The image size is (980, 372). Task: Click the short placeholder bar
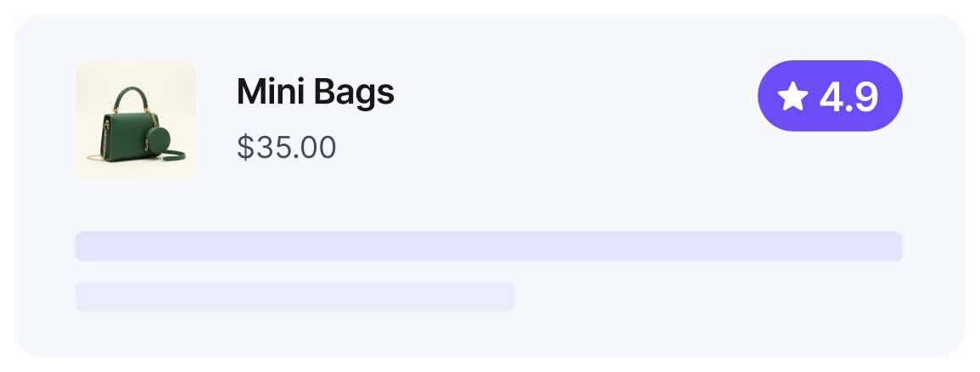click(x=294, y=296)
